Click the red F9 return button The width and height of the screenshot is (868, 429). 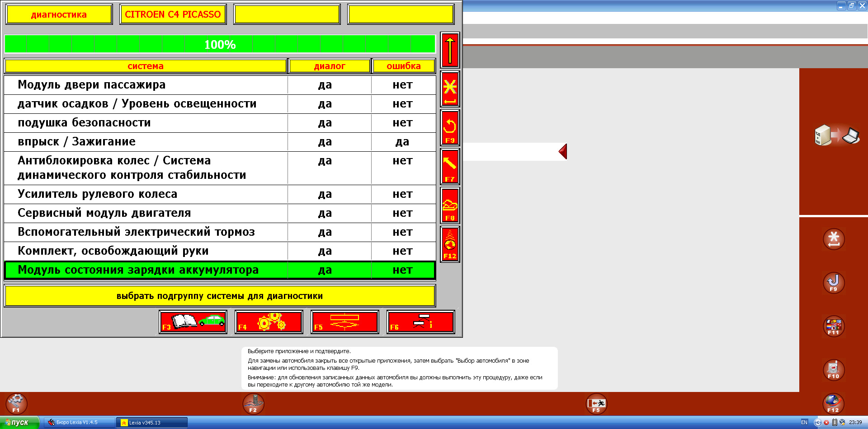[x=450, y=128]
